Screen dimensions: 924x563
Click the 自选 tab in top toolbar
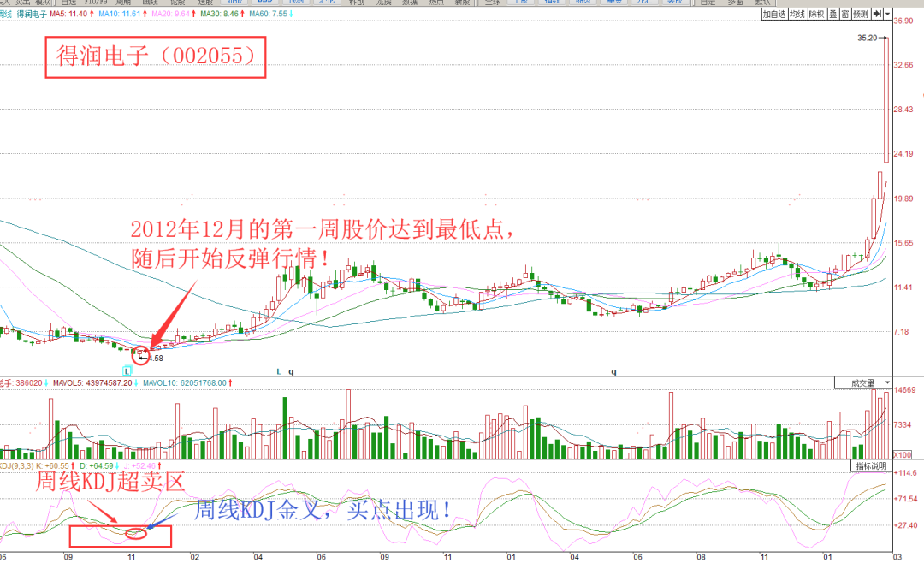(x=69, y=3)
